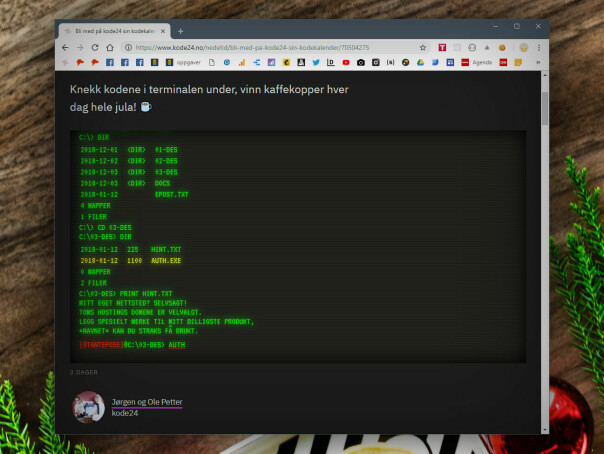Open the Agenda bookmark

pos(477,62)
